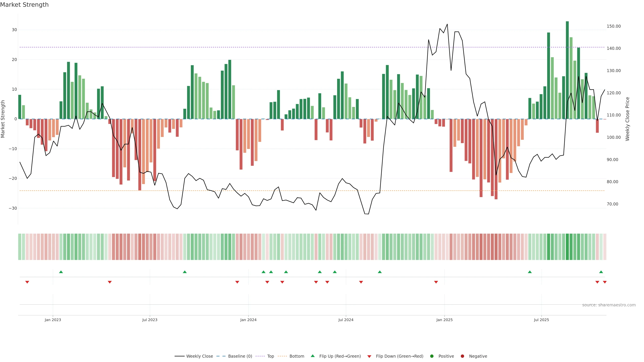Viewport: 644px width, 362px height.
Task: Click the Positive green circle legend icon
Action: click(x=432, y=356)
